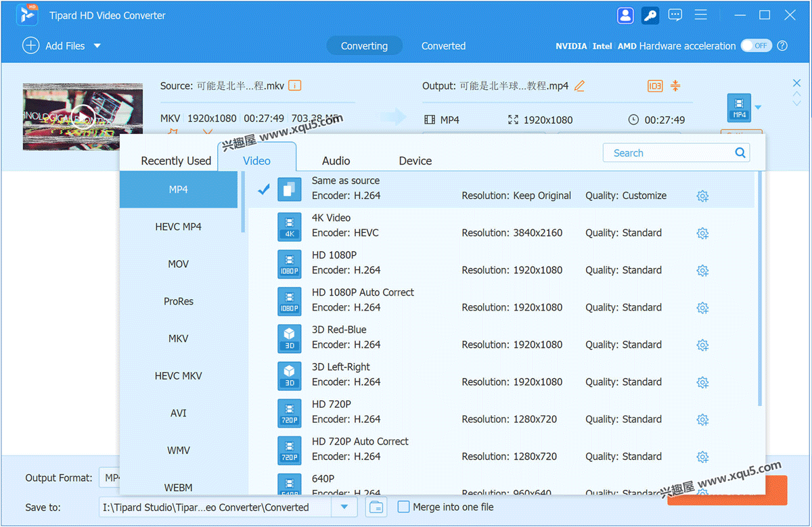Choose AVI in the format list

(179, 413)
